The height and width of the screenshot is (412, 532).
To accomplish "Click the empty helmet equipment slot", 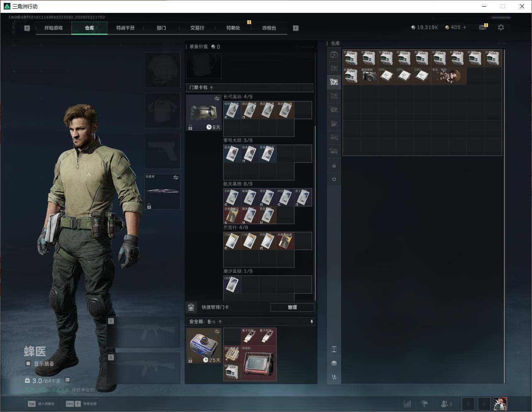I will [162, 70].
